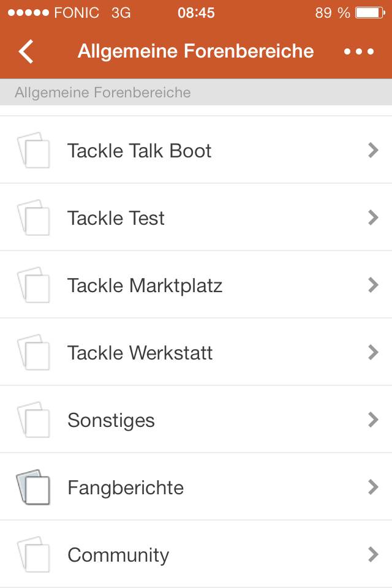Expand the Fangberichte row chevron
Image resolution: width=392 pixels, height=588 pixels.
[372, 487]
